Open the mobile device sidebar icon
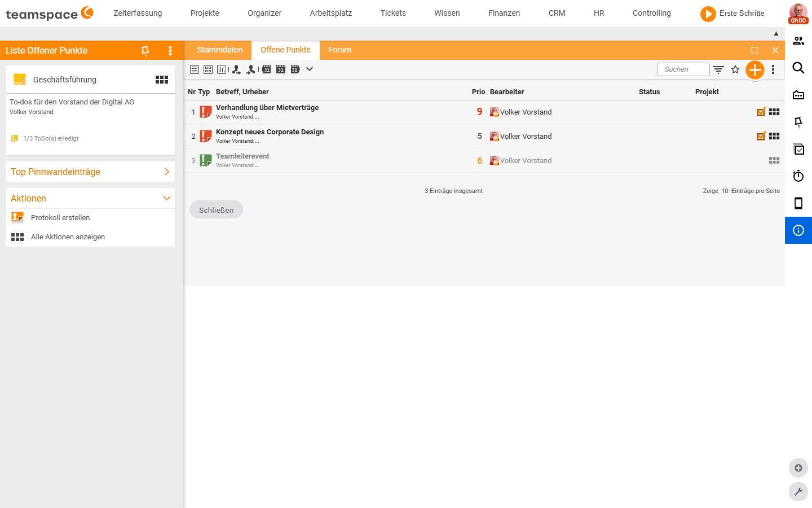812x508 pixels. (x=798, y=203)
